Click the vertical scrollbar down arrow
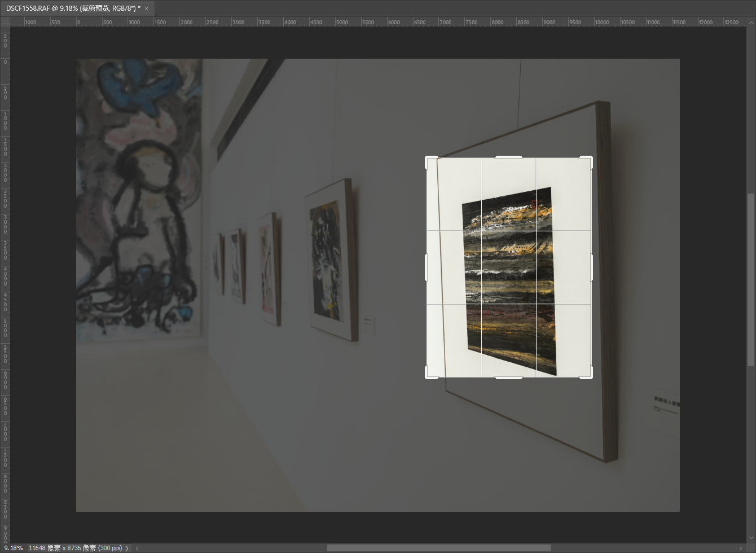The width and height of the screenshot is (756, 553). pyautogui.click(x=750, y=538)
